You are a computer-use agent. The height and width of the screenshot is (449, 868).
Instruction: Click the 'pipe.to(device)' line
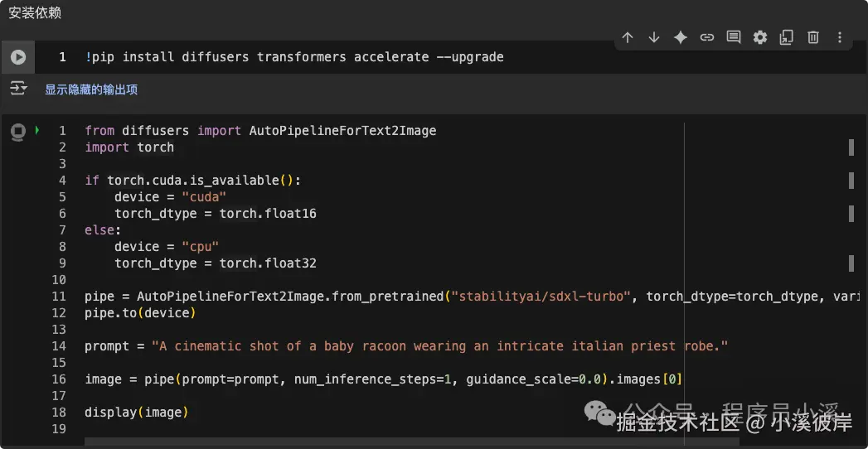(x=141, y=313)
